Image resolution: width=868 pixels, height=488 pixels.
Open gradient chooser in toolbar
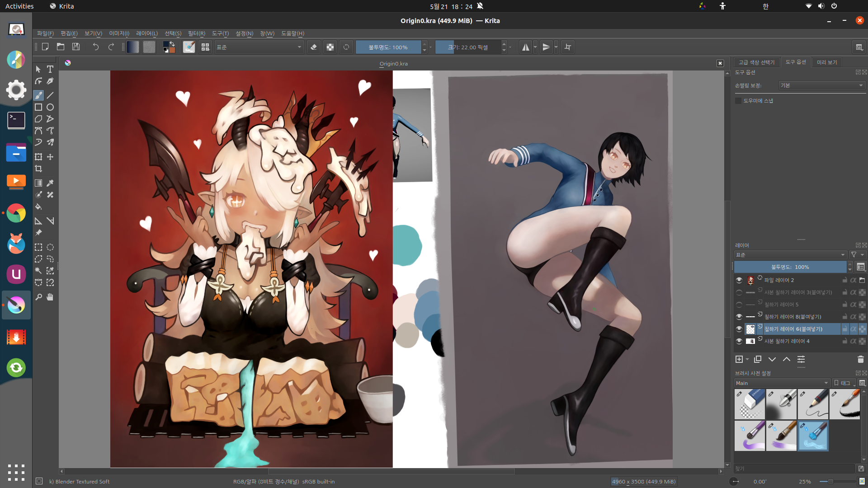[133, 47]
